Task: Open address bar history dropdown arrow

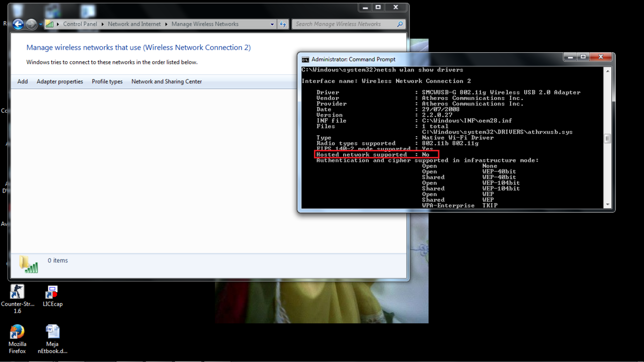Action: [272, 24]
